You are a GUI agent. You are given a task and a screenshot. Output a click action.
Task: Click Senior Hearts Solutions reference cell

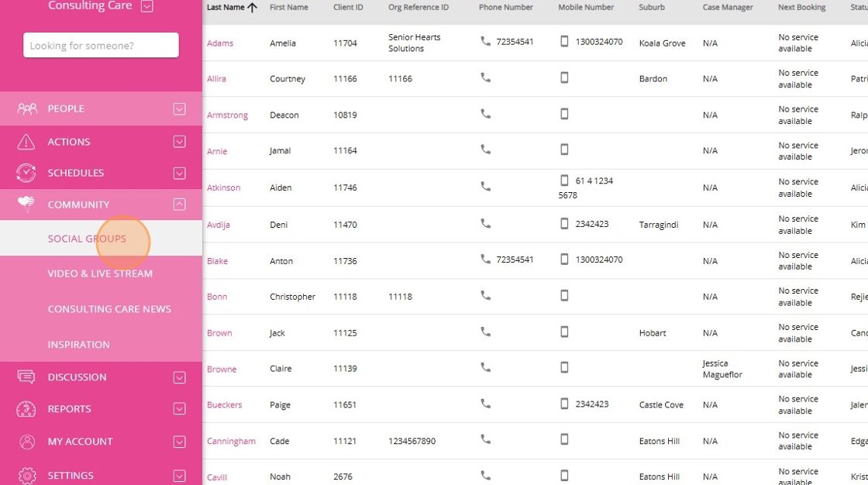coord(414,43)
